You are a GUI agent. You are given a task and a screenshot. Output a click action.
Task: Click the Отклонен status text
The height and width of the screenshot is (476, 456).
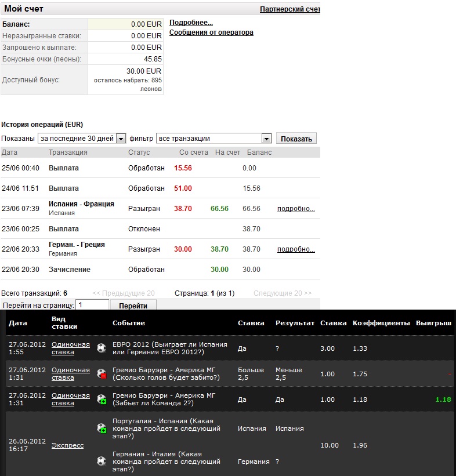pyautogui.click(x=144, y=229)
